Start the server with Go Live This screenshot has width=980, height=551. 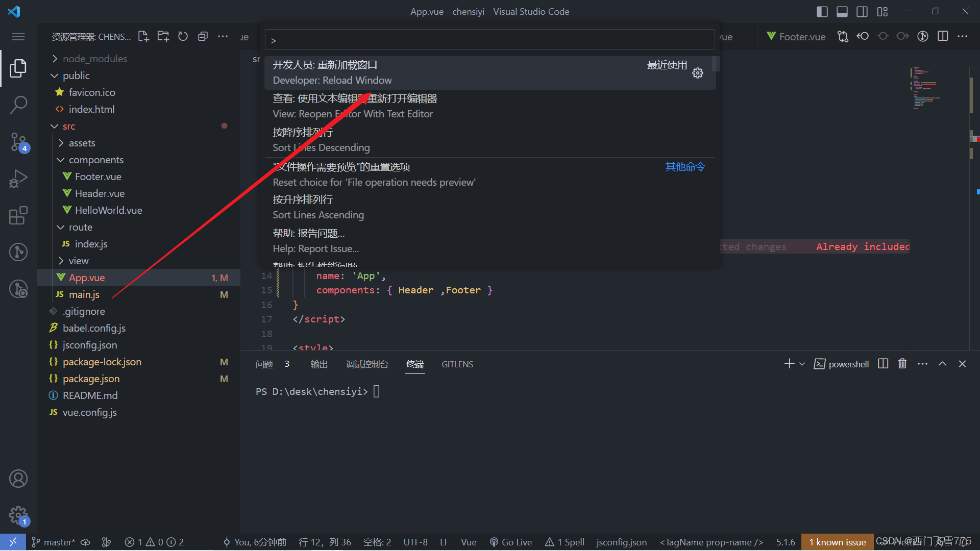tap(510, 542)
